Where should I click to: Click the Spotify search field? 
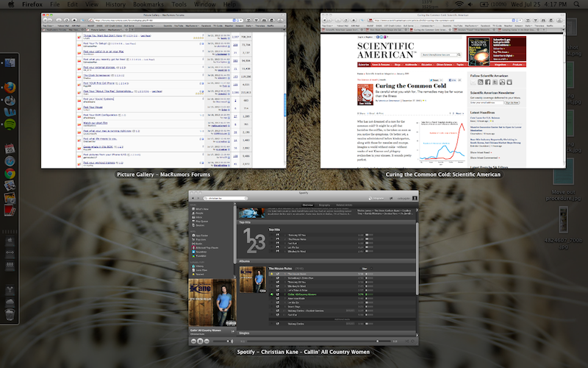click(226, 198)
